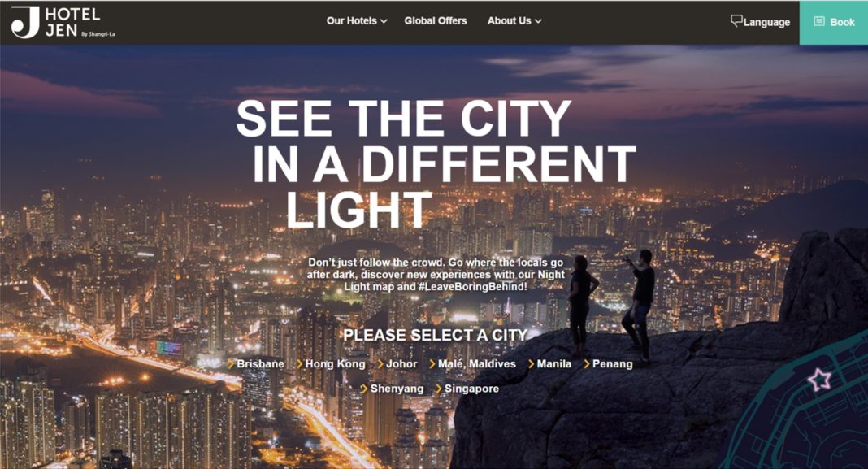Open the teal Book button
The width and height of the screenshot is (868, 469).
point(834,23)
